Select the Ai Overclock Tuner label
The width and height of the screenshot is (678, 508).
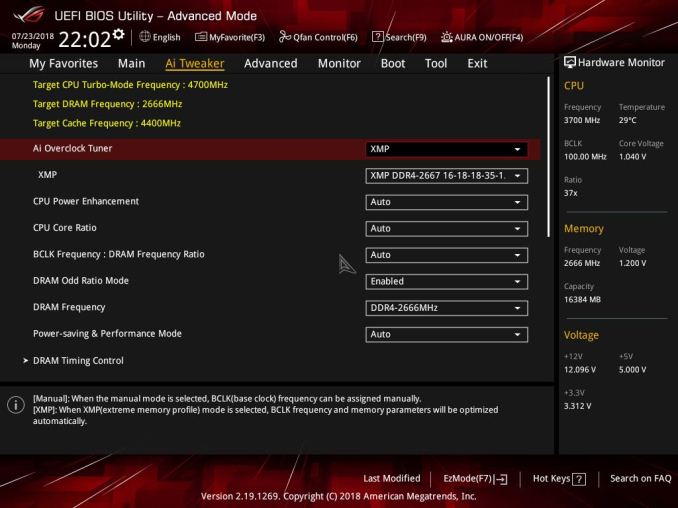(x=72, y=148)
